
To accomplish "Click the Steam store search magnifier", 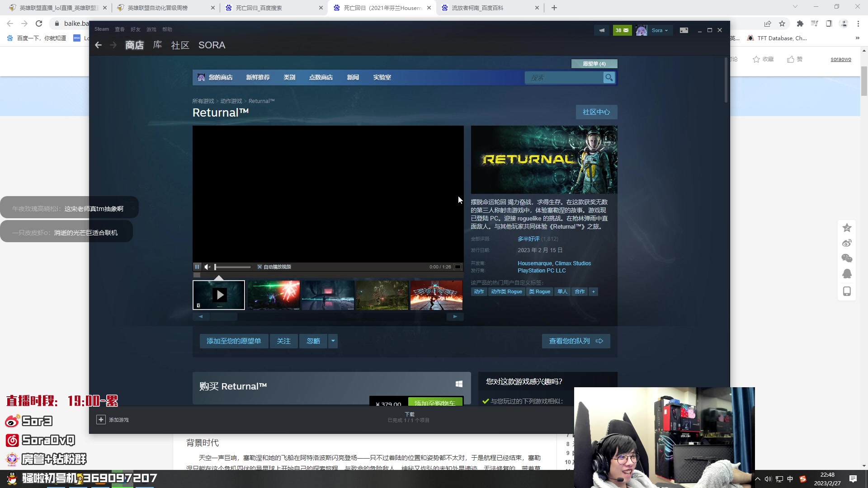I will 609,78.
